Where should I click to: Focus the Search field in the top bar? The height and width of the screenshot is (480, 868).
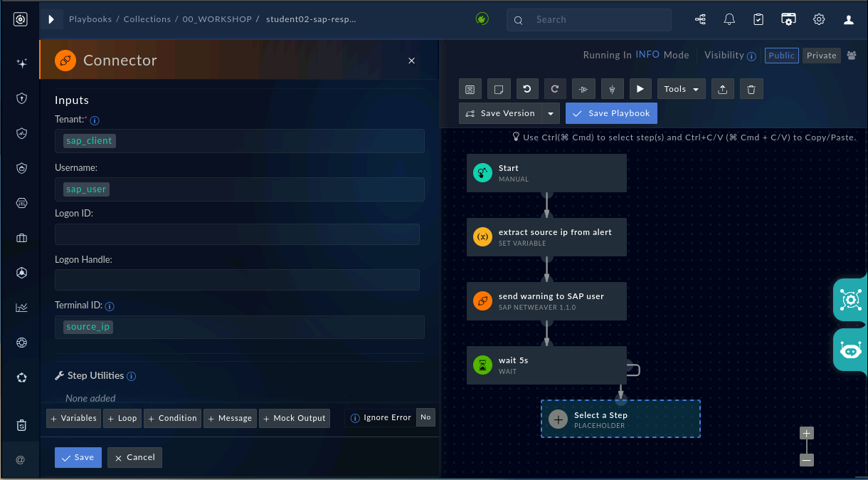[589, 20]
